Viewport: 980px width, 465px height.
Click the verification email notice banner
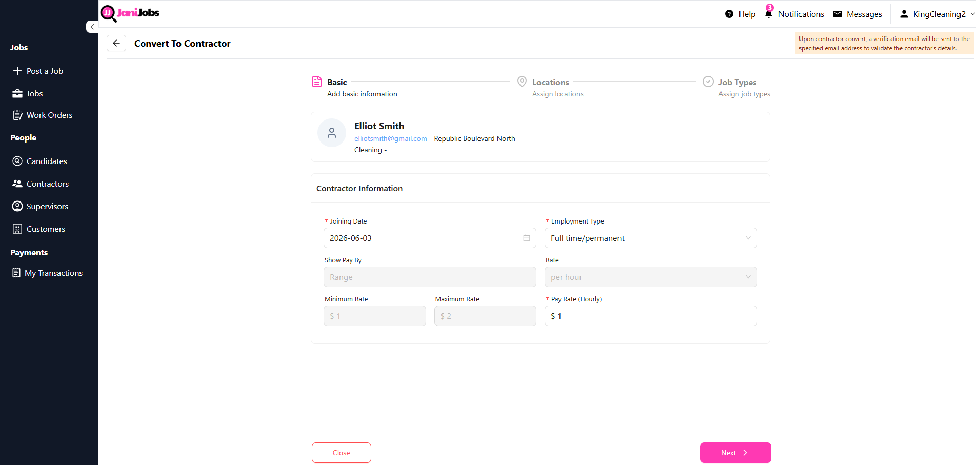(x=884, y=43)
